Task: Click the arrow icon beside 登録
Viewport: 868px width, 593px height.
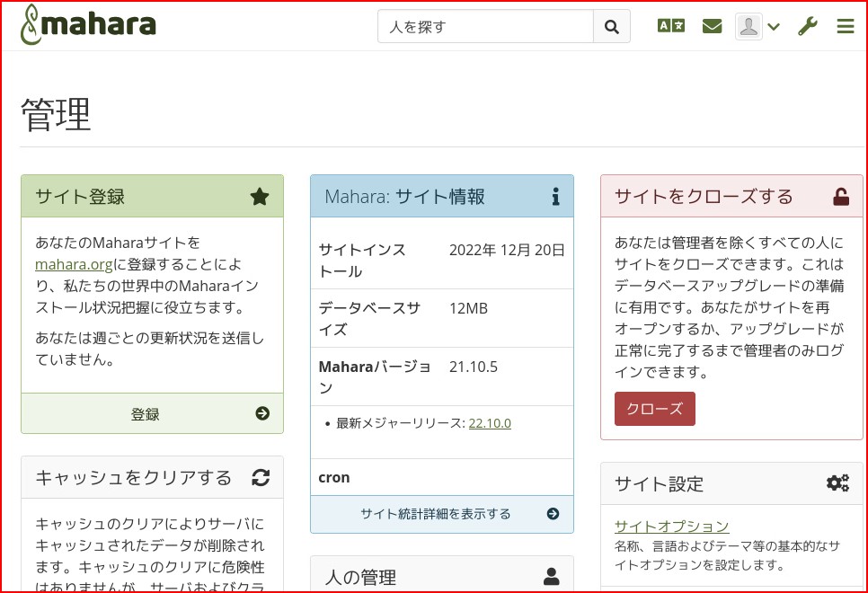Action: [262, 413]
